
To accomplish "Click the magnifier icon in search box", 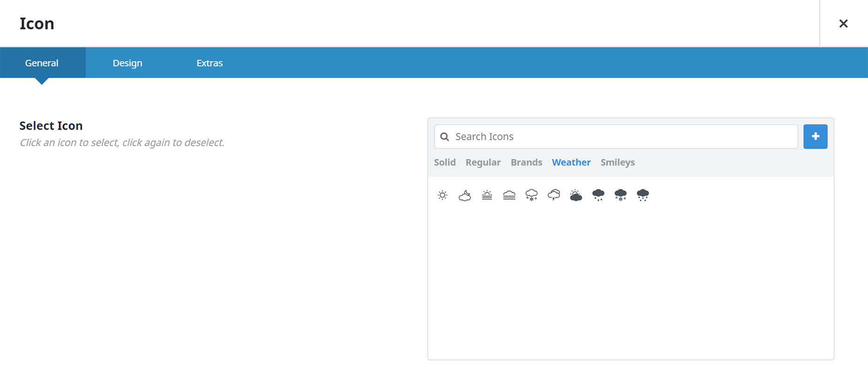I will [445, 137].
